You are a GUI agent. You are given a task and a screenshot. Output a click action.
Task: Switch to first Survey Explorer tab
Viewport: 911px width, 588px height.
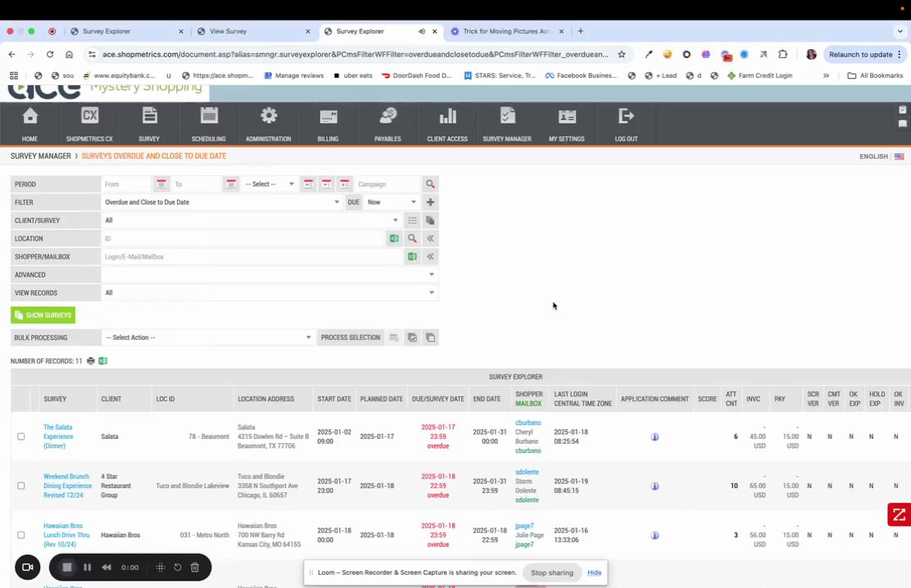(127, 31)
